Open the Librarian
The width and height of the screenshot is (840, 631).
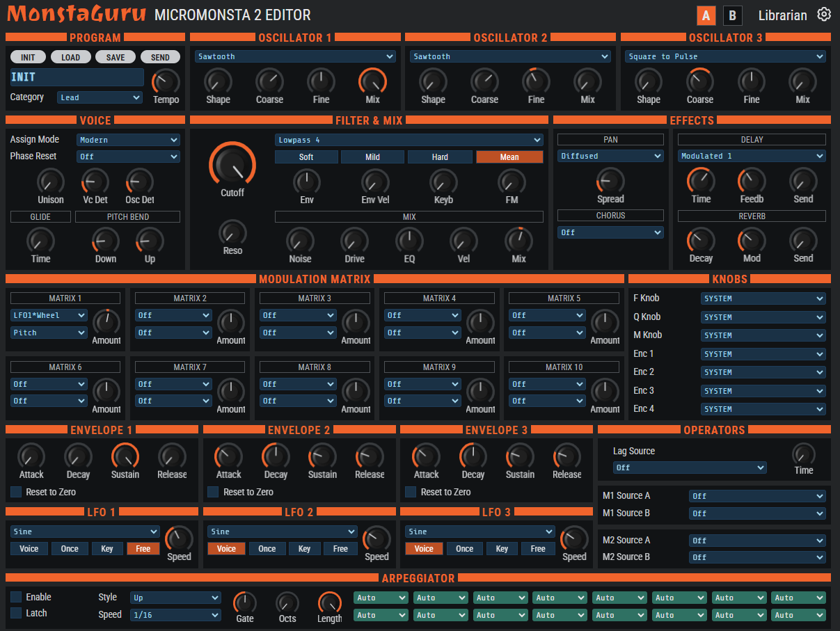pos(783,15)
